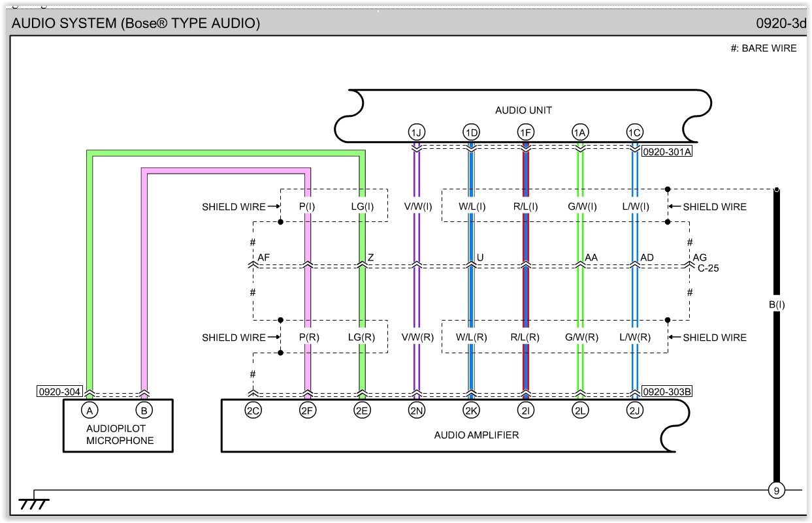Open connector reference 0920-304
The width and height of the screenshot is (812, 523).
[59, 392]
